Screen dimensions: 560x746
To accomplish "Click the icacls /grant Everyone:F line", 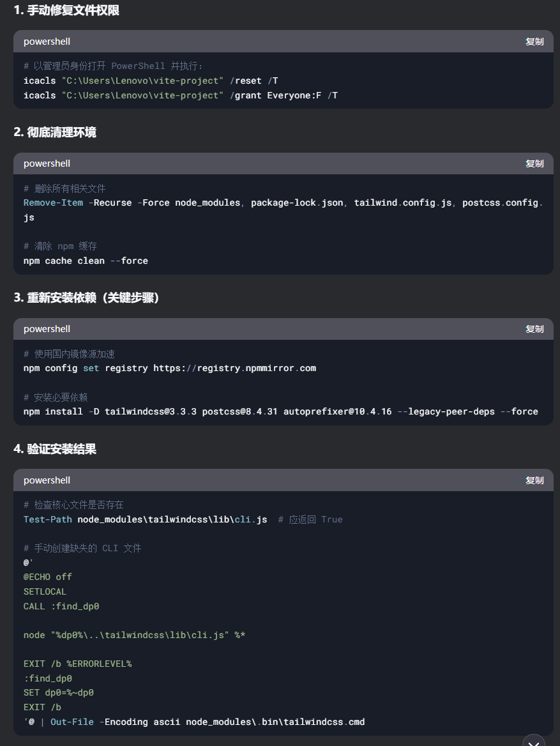I will [x=181, y=95].
